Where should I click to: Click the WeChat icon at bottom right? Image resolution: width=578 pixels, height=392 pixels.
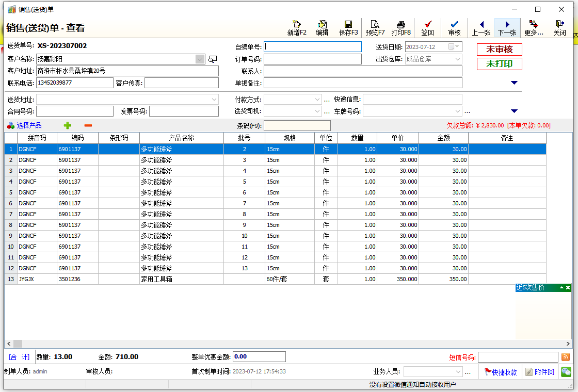566,372
